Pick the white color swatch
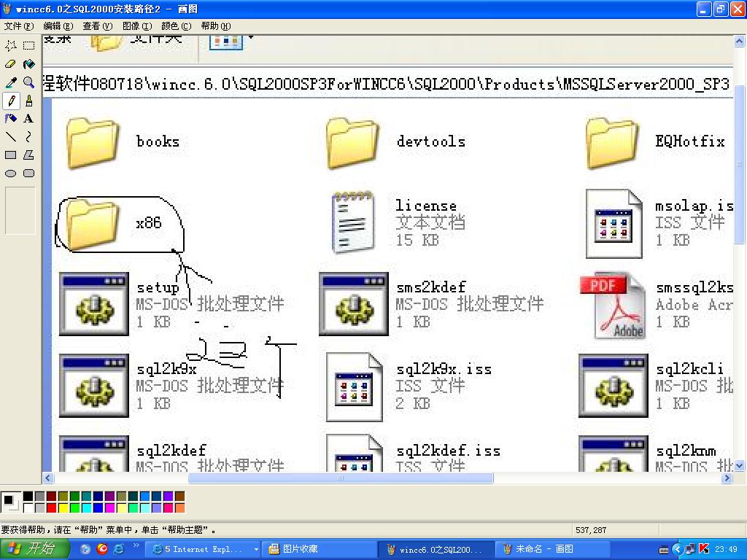Screen dimensions: 747x560 (x=28, y=508)
